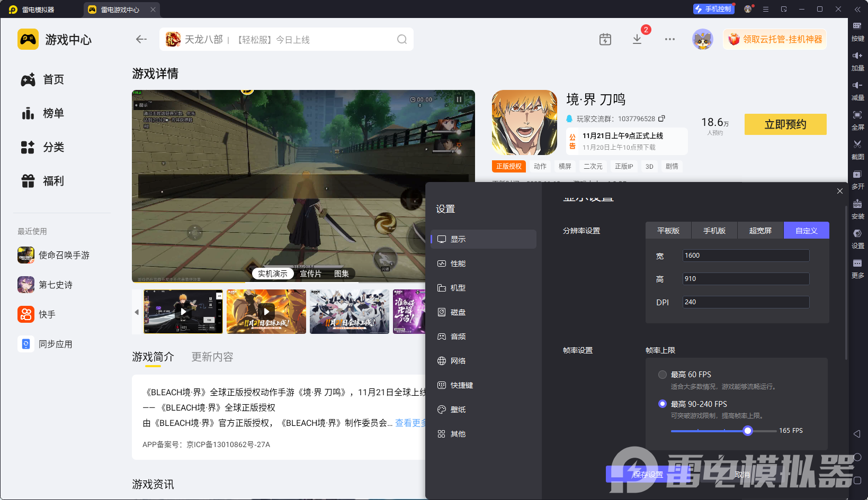Select the 最高 90-240 FPS radio option
868x500 pixels.
pyautogui.click(x=662, y=404)
